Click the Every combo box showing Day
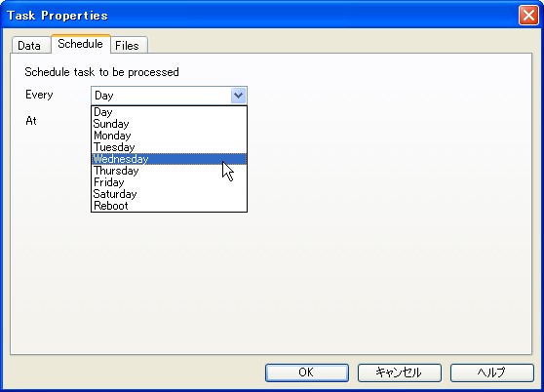544x392 pixels. 169,96
